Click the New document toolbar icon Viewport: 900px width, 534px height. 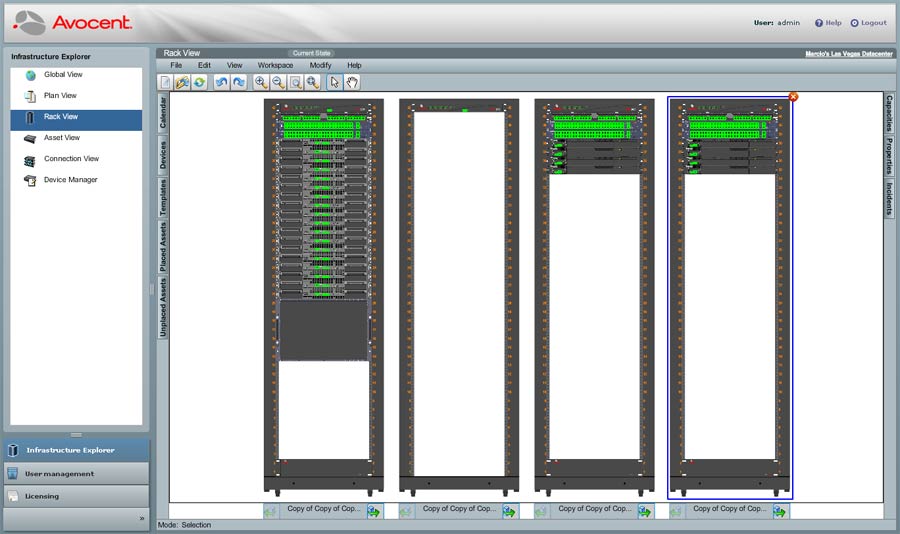point(166,83)
